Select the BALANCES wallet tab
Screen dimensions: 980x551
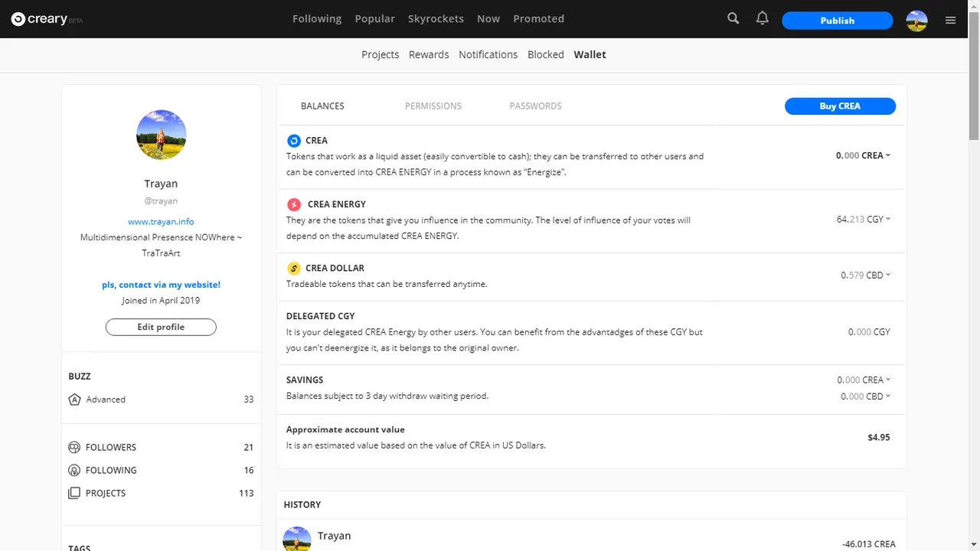tap(322, 106)
